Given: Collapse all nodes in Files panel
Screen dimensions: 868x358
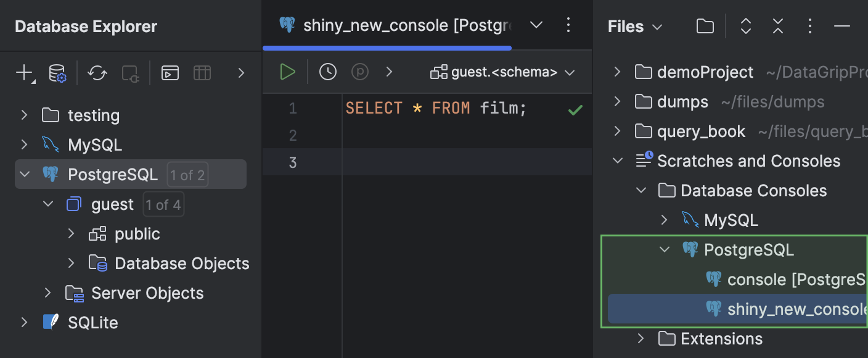Looking at the screenshot, I should click(x=777, y=26).
